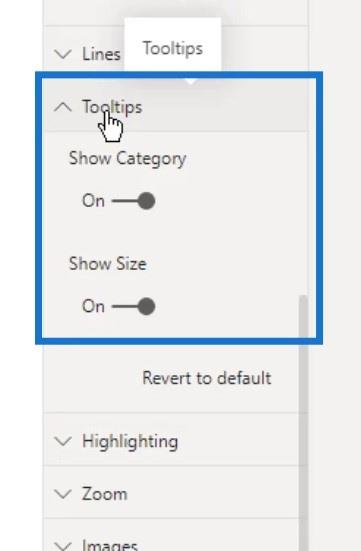The width and height of the screenshot is (361, 551).
Task: Expand the Zoom section chevron
Action: coord(63,494)
